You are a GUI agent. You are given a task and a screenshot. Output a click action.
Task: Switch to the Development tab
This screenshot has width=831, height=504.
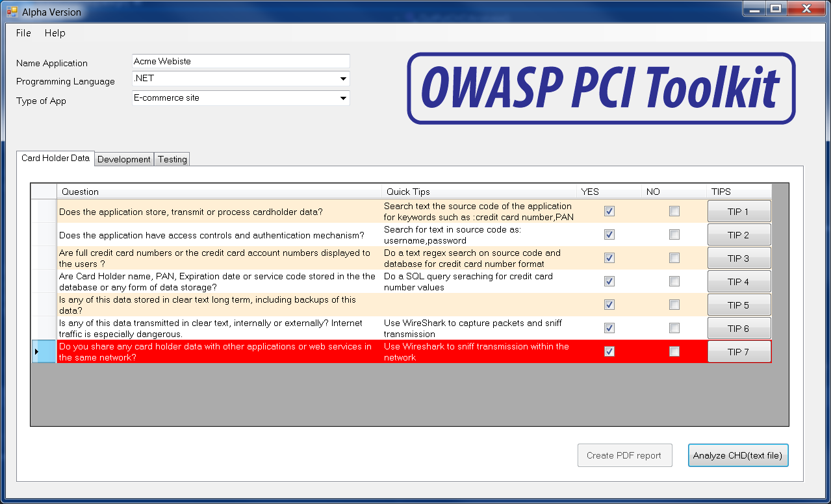pyautogui.click(x=123, y=159)
